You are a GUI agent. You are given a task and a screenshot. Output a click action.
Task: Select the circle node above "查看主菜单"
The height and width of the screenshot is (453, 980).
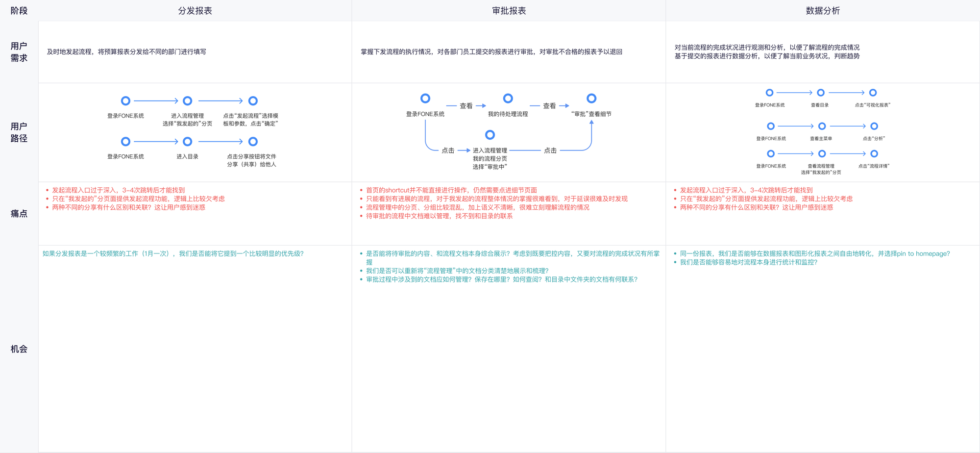(x=822, y=126)
